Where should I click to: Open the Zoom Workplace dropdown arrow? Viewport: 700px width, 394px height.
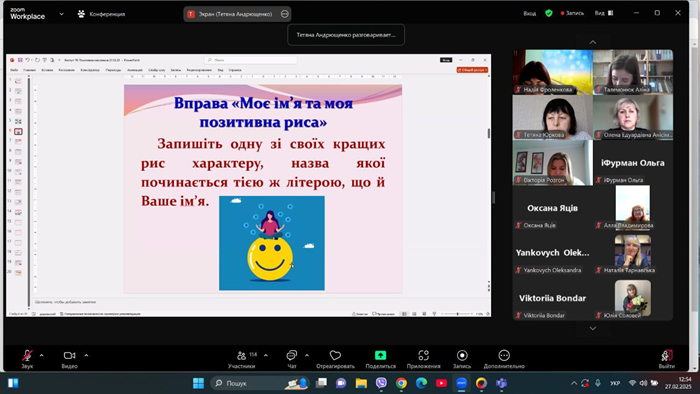pos(62,14)
